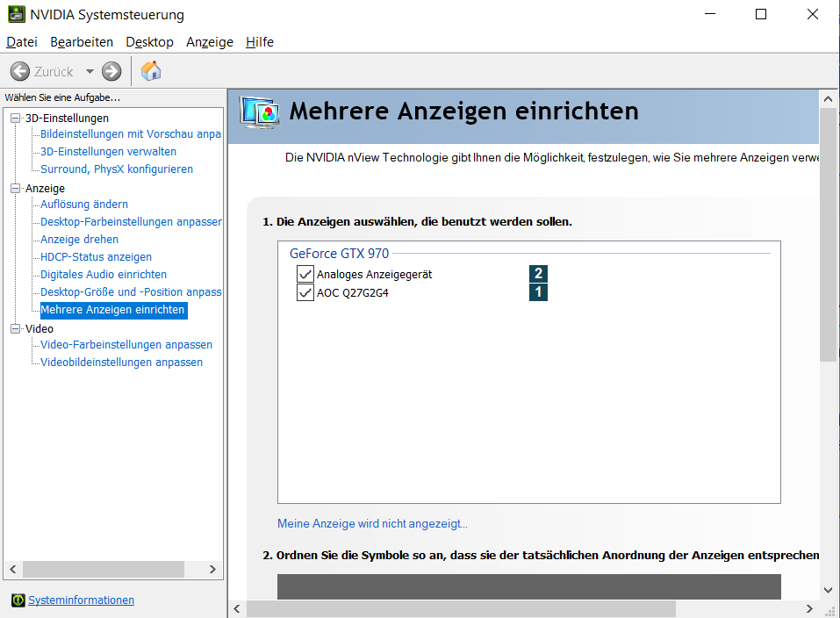Image resolution: width=840 pixels, height=618 pixels.
Task: Select Surround, PhysX konfigurieren
Action: point(117,169)
